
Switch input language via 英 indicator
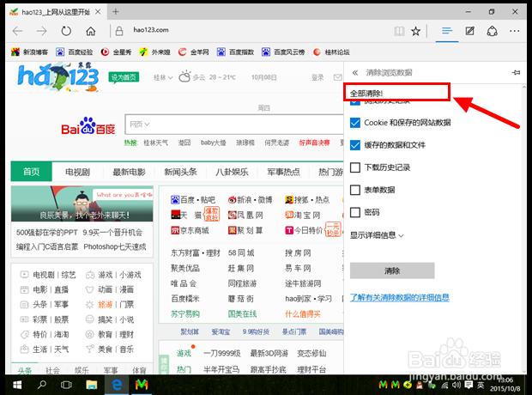click(481, 385)
